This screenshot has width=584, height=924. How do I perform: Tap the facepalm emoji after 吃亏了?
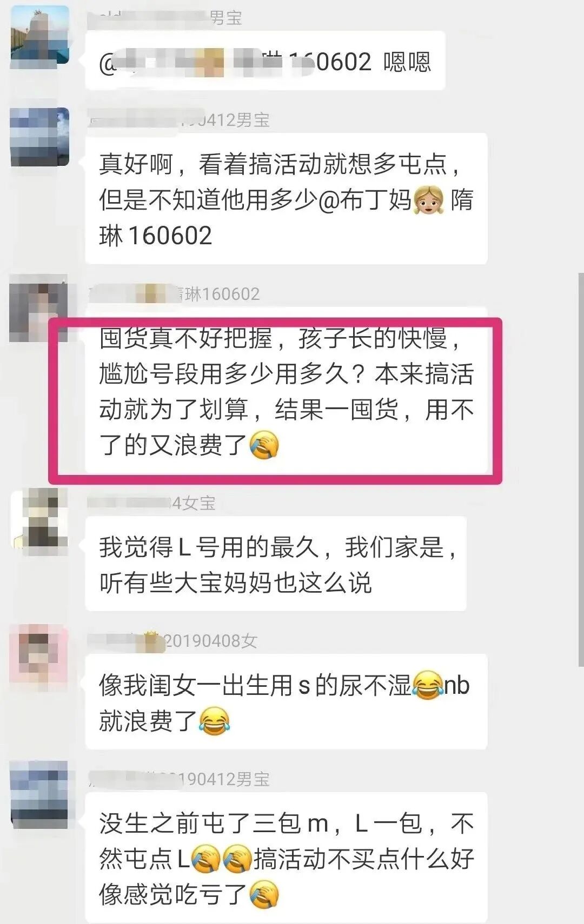pyautogui.click(x=264, y=894)
